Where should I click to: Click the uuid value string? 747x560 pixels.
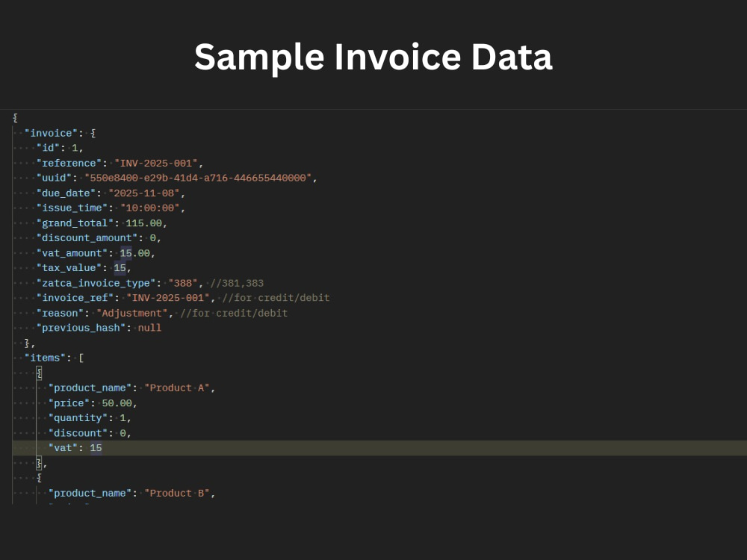coord(198,178)
